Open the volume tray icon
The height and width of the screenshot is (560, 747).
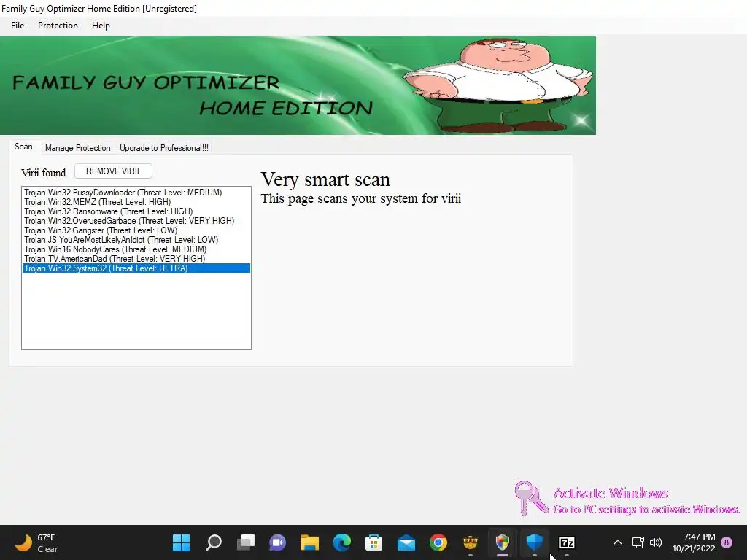point(656,542)
